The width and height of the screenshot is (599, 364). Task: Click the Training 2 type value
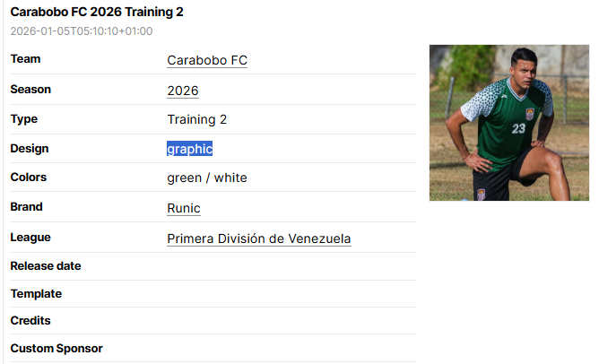(197, 119)
